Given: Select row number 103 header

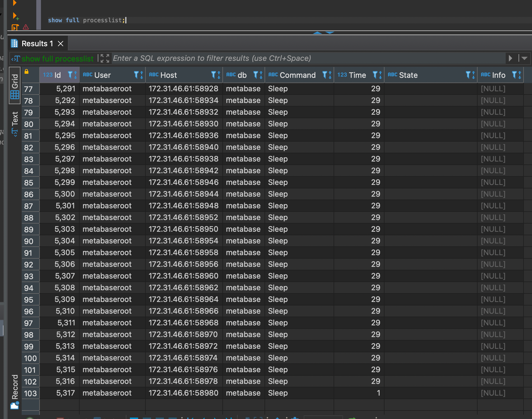Looking at the screenshot, I should pos(30,393).
